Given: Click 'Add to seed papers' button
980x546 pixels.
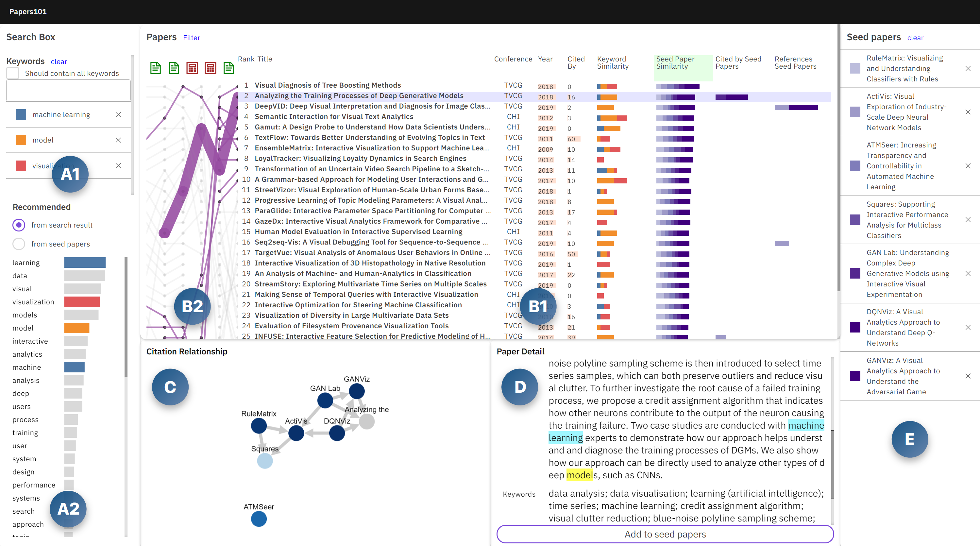Looking at the screenshot, I should pos(665,534).
